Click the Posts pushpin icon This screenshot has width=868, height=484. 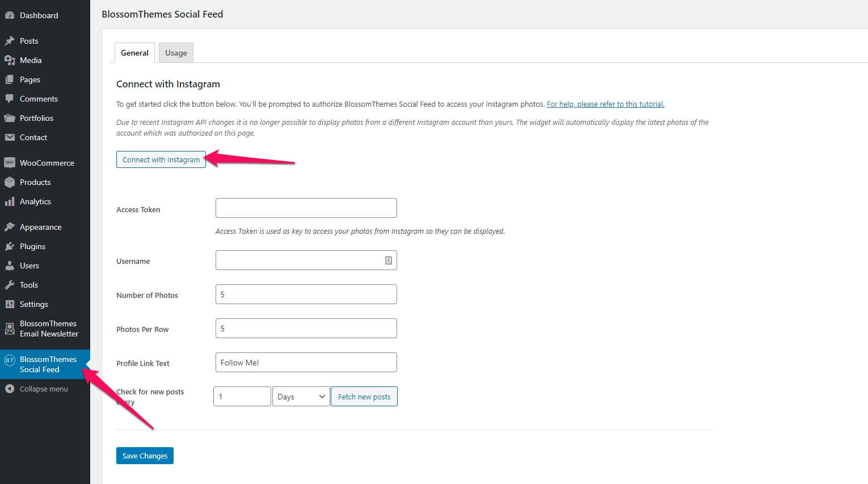coord(10,41)
